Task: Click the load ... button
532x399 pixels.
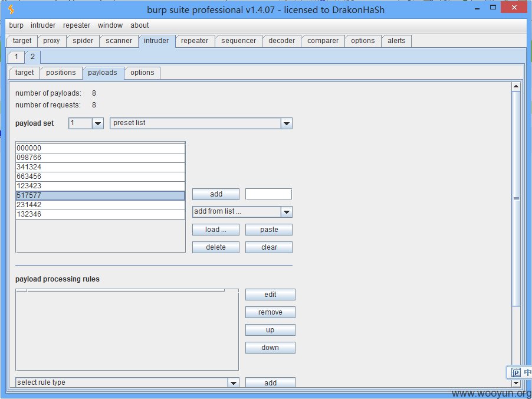Action: pos(216,230)
